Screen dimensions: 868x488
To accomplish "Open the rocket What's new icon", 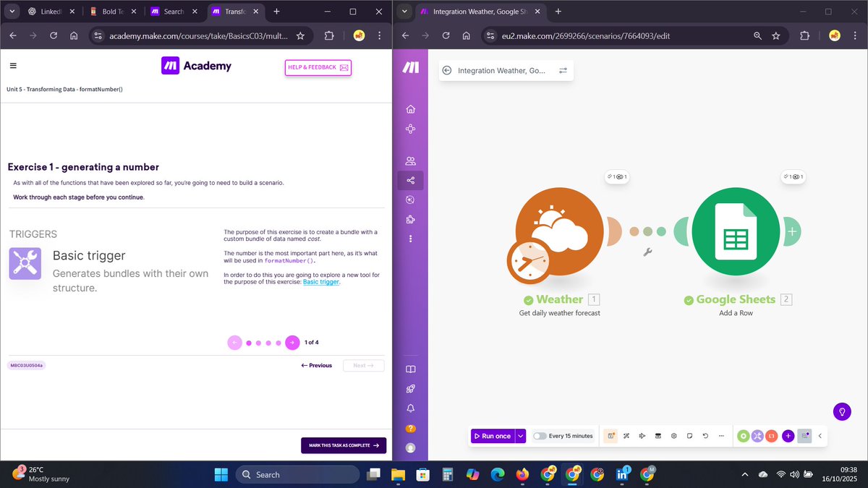I will point(411,389).
